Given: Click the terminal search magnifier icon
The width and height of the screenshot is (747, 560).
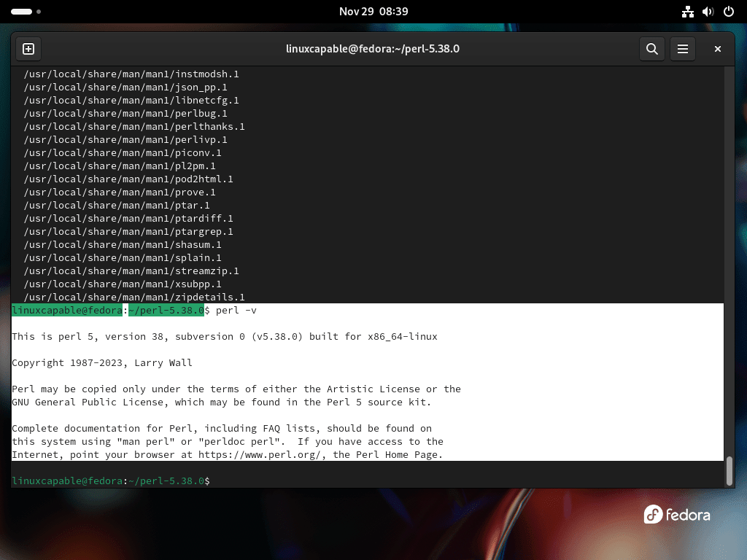Looking at the screenshot, I should [x=651, y=49].
